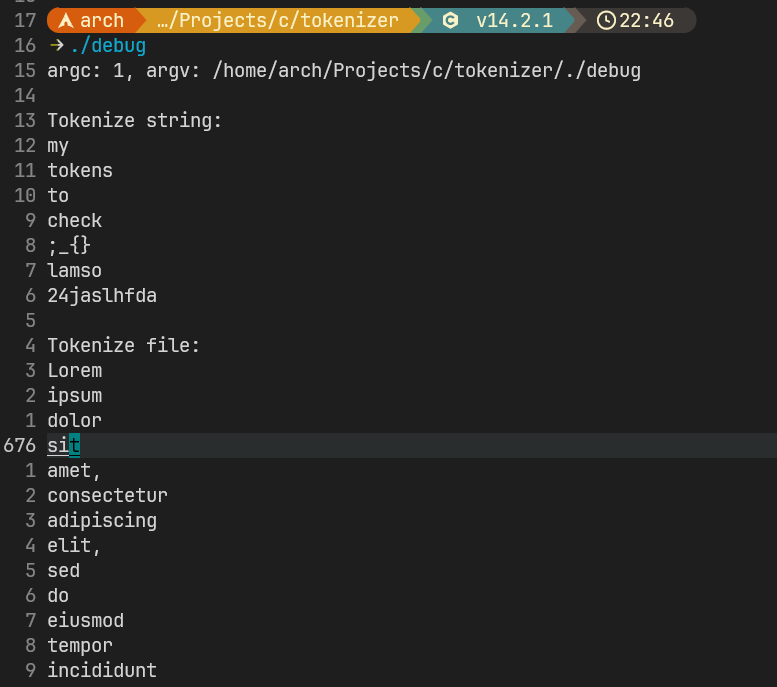The height and width of the screenshot is (687, 777).
Task: Click the token 'adipiscing'
Action: 102,521
